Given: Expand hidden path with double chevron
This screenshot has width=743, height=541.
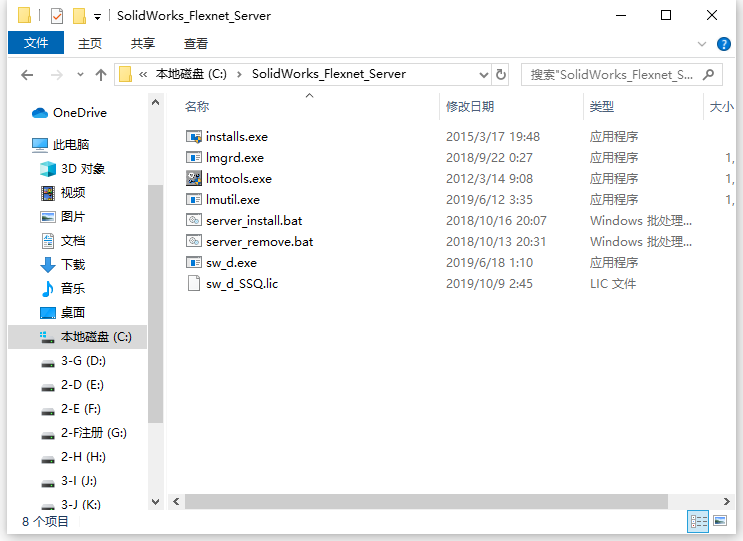Looking at the screenshot, I should pyautogui.click(x=143, y=74).
